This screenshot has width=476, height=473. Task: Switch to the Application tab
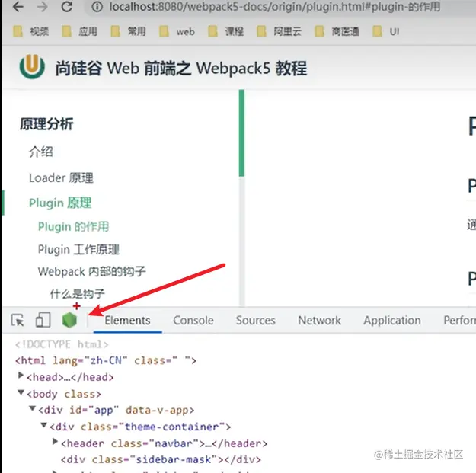click(x=392, y=321)
